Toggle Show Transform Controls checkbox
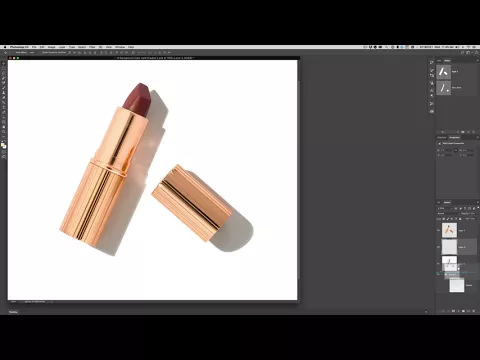Screen dimensions: 480x360 click(41, 53)
